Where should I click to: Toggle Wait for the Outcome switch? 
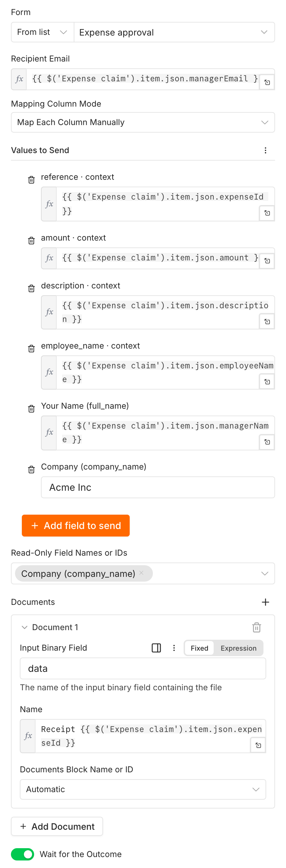(23, 854)
